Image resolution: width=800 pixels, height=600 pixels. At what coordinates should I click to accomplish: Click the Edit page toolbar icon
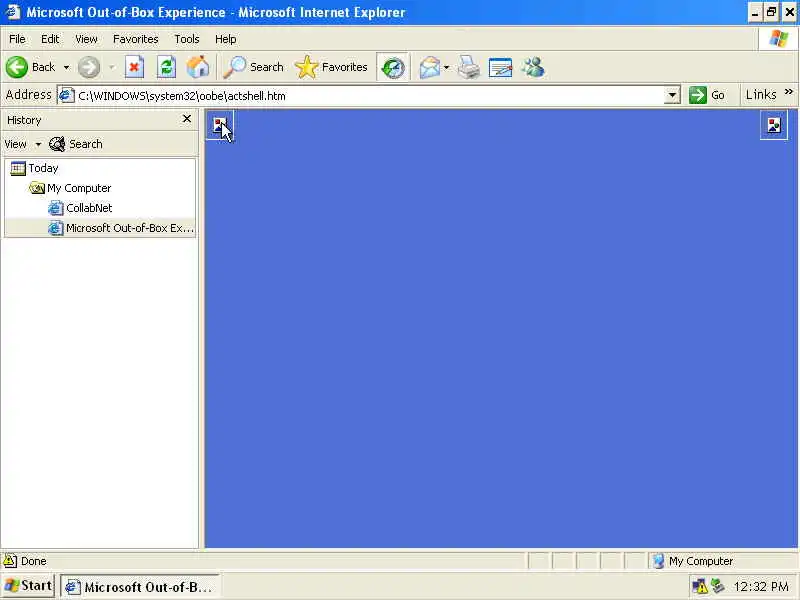point(500,67)
